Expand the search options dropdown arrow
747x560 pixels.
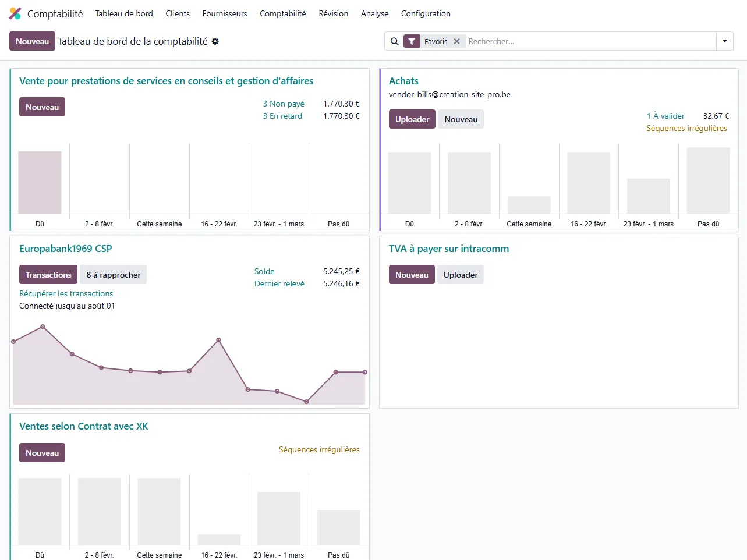725,41
